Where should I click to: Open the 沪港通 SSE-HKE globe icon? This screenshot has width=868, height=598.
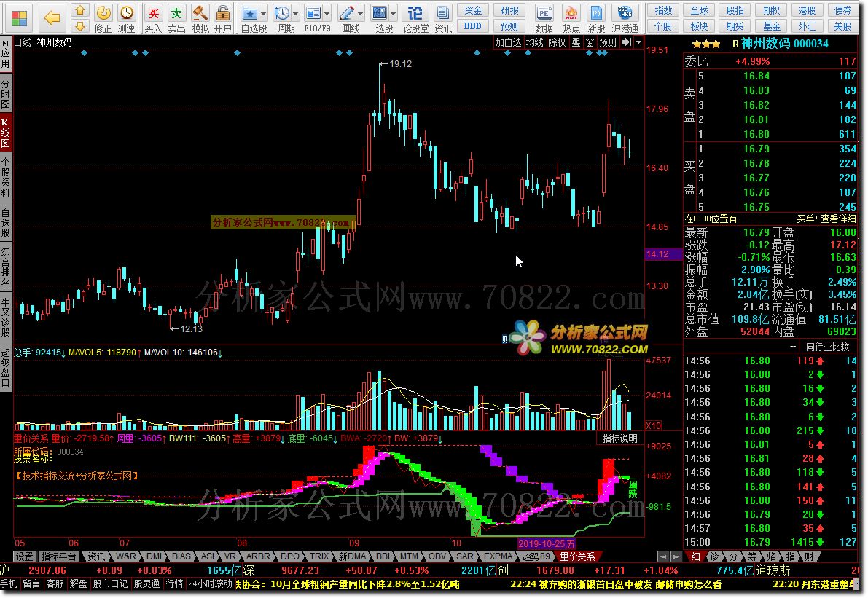(625, 13)
